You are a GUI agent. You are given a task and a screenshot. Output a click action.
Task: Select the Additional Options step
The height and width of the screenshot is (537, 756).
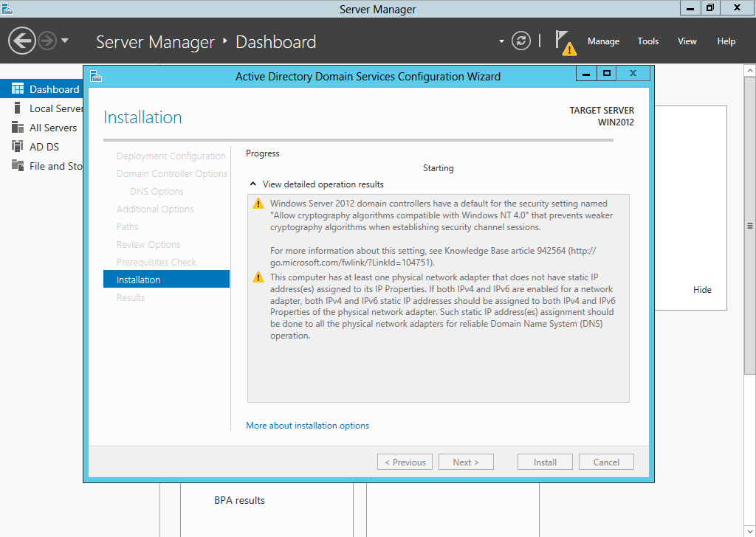point(155,209)
